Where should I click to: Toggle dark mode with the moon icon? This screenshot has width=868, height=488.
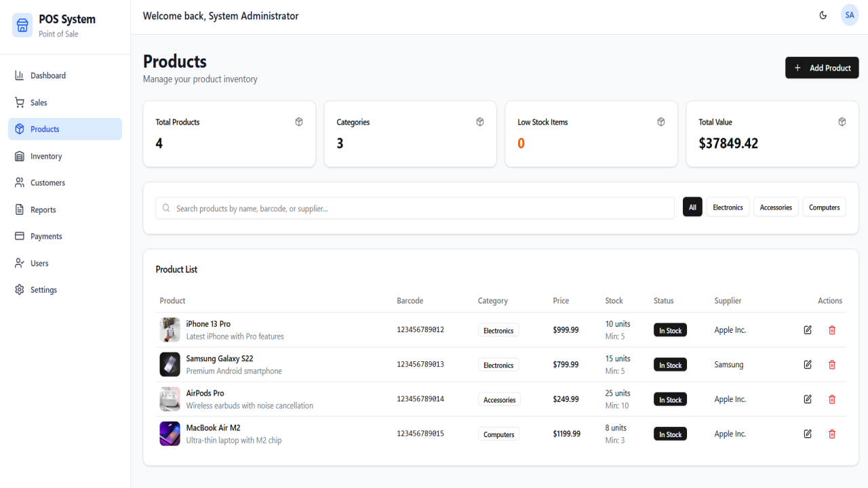[x=823, y=15]
